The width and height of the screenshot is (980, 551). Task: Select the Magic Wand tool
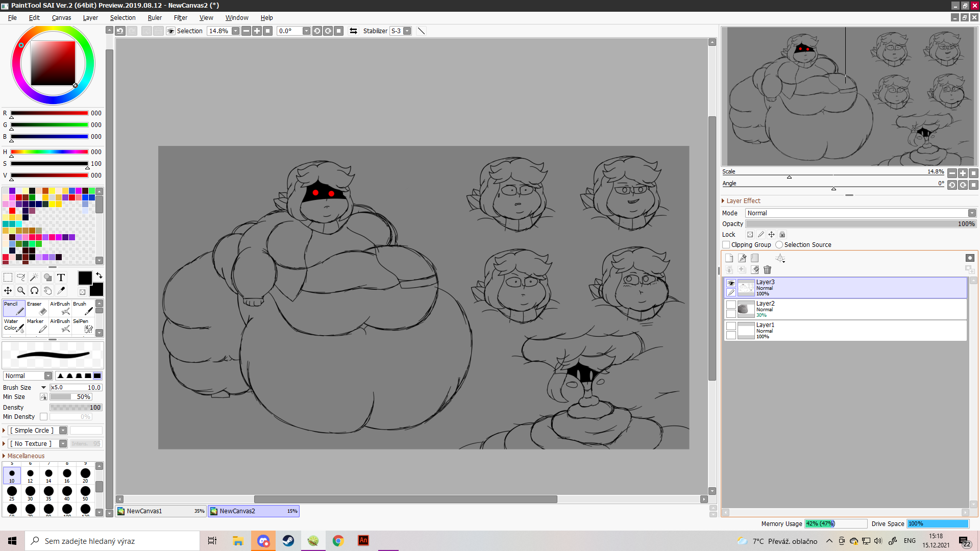click(34, 277)
